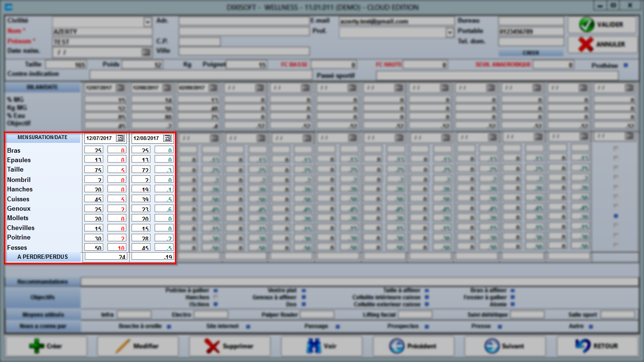Toggle the Ventre plat objective checkbox
This screenshot has width=644, height=362.
pyautogui.click(x=304, y=290)
